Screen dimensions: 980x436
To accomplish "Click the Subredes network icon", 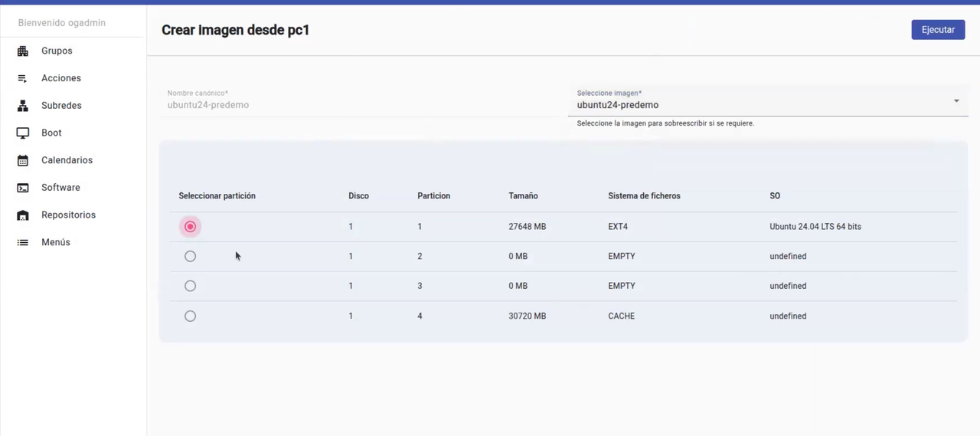I will [23, 106].
